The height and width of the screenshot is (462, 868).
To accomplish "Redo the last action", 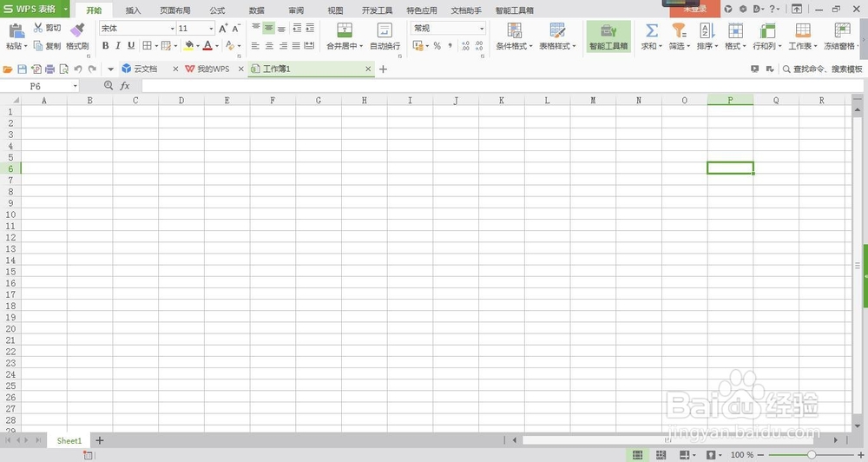I will [x=93, y=69].
